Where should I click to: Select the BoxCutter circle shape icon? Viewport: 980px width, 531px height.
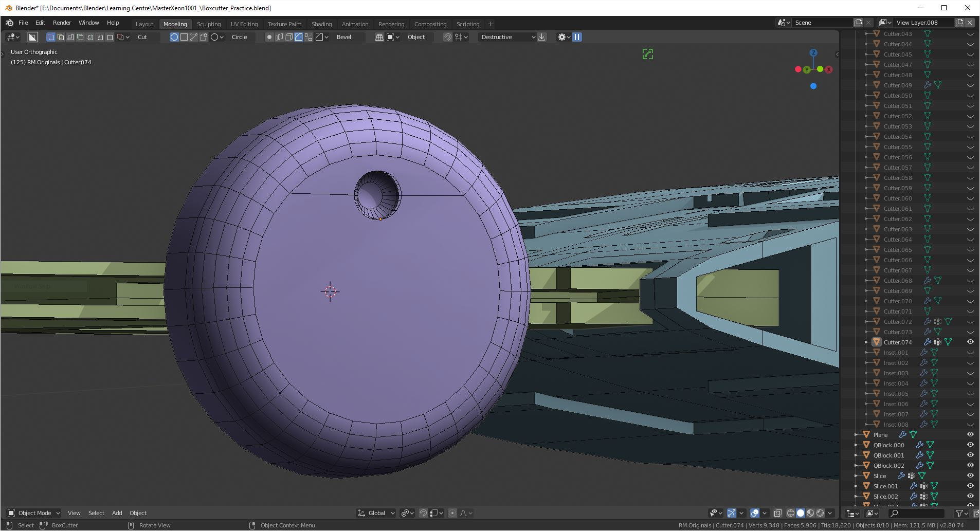coord(174,37)
